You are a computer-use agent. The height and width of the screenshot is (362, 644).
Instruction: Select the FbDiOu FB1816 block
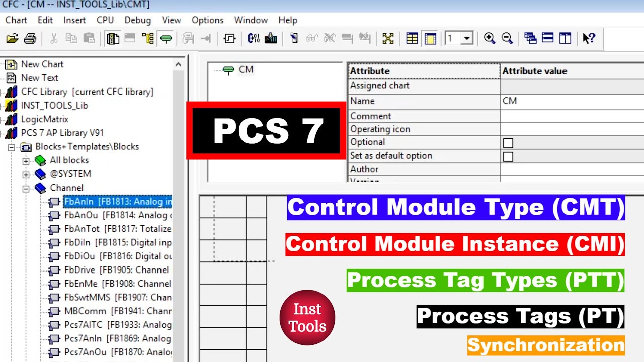pos(118,256)
